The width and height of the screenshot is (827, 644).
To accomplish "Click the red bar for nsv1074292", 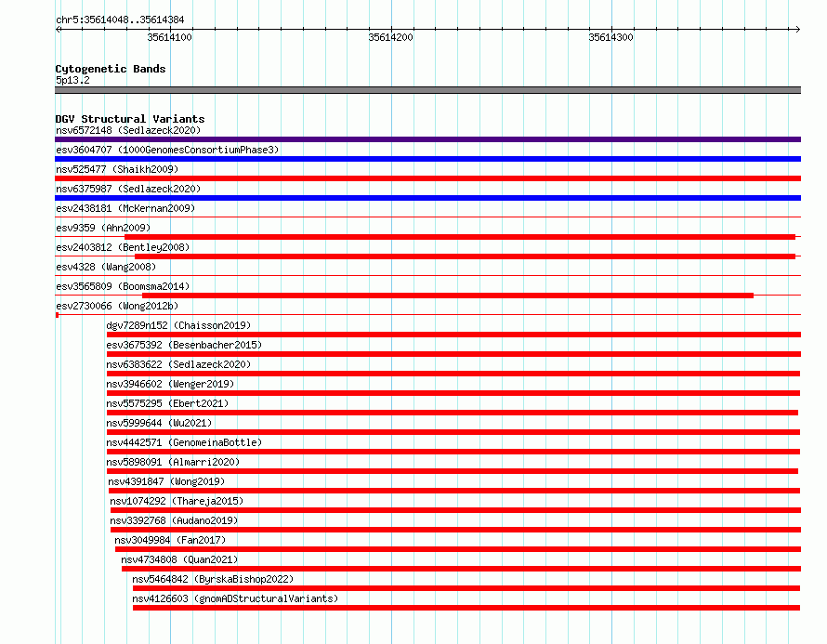I will coord(455,510).
